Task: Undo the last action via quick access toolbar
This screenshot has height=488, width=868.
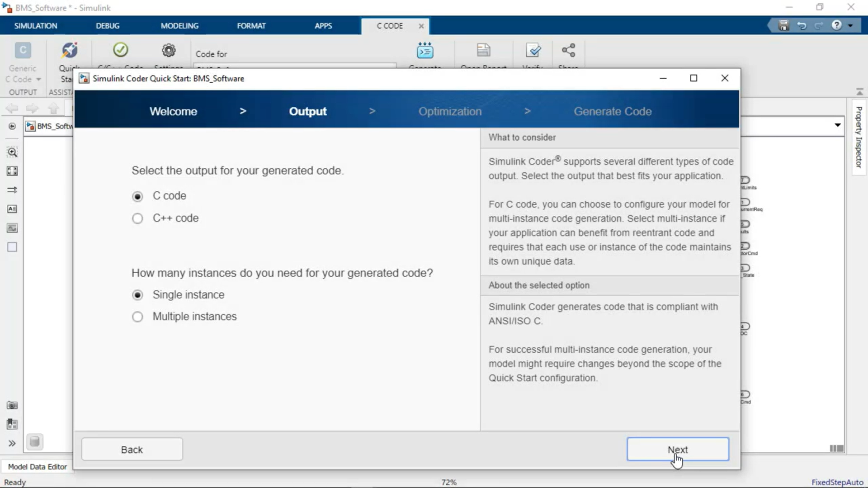Action: 802,26
